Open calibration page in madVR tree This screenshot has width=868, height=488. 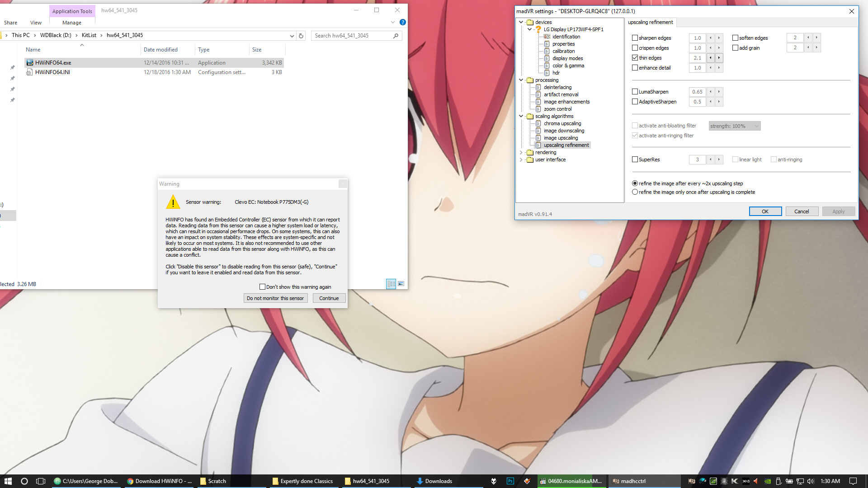coord(563,51)
